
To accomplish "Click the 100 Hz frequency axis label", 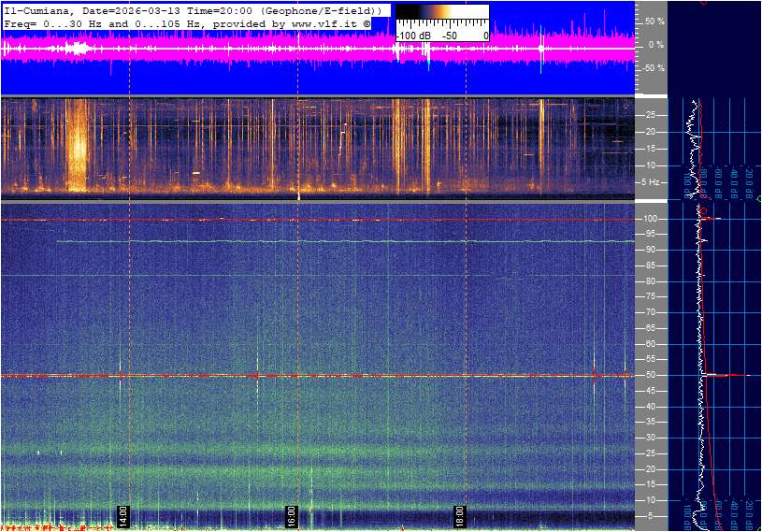I will pos(654,218).
